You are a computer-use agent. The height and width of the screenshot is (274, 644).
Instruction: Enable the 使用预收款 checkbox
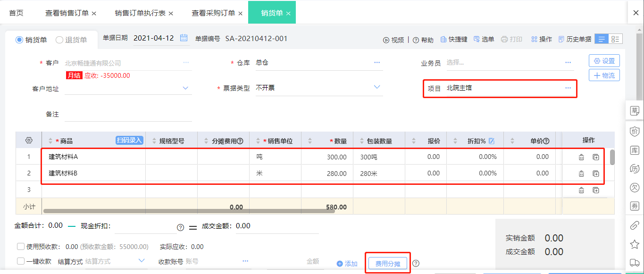(20, 246)
